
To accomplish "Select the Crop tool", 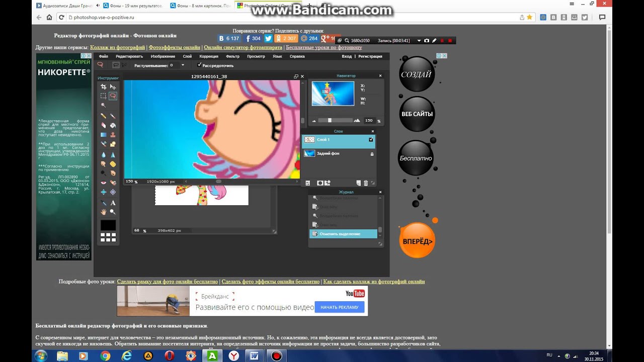I will (104, 86).
